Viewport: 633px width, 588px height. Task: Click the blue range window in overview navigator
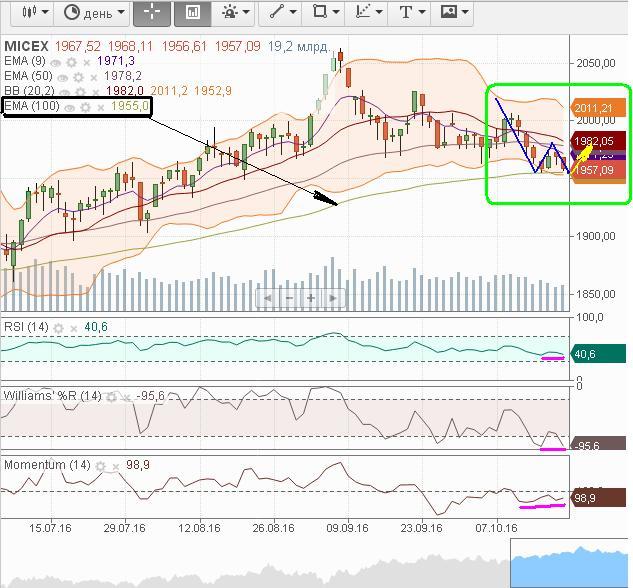pyautogui.click(x=570, y=563)
